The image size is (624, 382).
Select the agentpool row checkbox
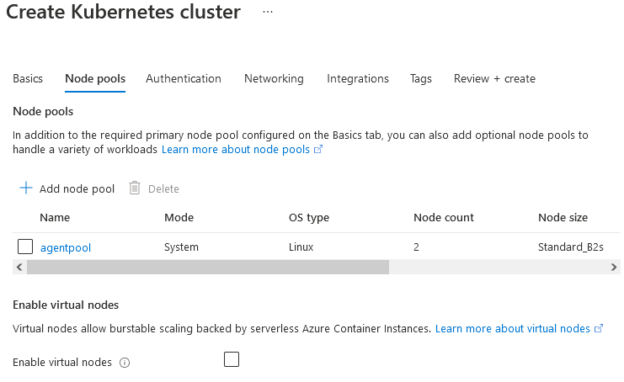25,246
